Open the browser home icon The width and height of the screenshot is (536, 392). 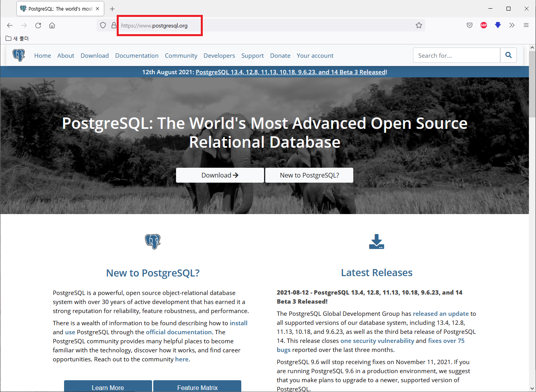tap(52, 26)
